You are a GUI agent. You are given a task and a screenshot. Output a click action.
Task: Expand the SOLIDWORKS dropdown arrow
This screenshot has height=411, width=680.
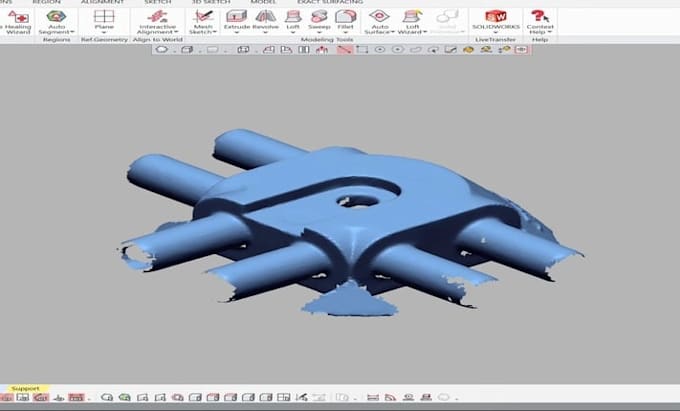pyautogui.click(x=496, y=33)
